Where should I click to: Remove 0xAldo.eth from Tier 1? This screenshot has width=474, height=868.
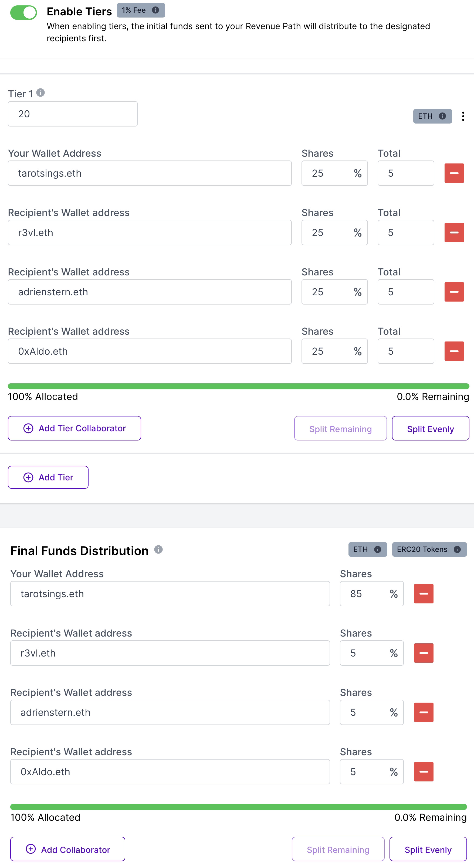click(454, 351)
